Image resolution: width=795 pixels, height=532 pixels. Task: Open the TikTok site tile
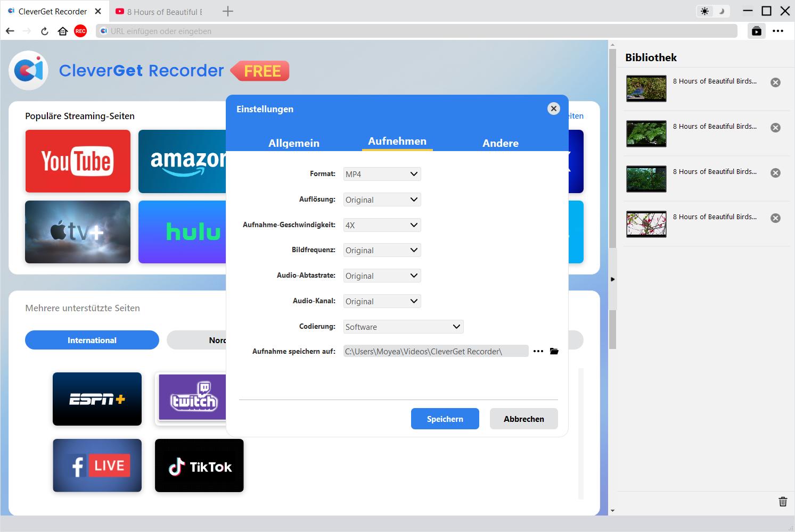[199, 465]
